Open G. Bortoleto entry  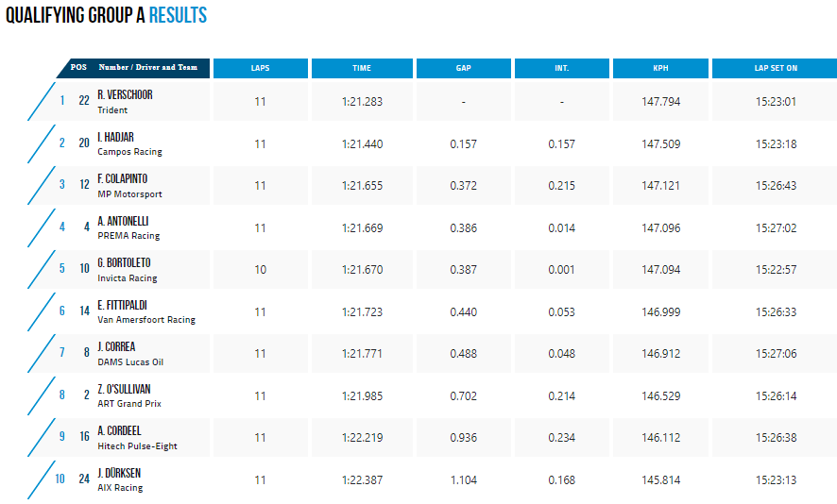(x=124, y=263)
